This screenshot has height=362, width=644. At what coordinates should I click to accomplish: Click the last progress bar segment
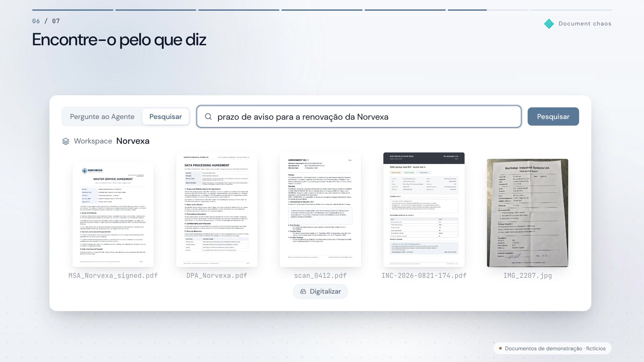tap(571, 10)
